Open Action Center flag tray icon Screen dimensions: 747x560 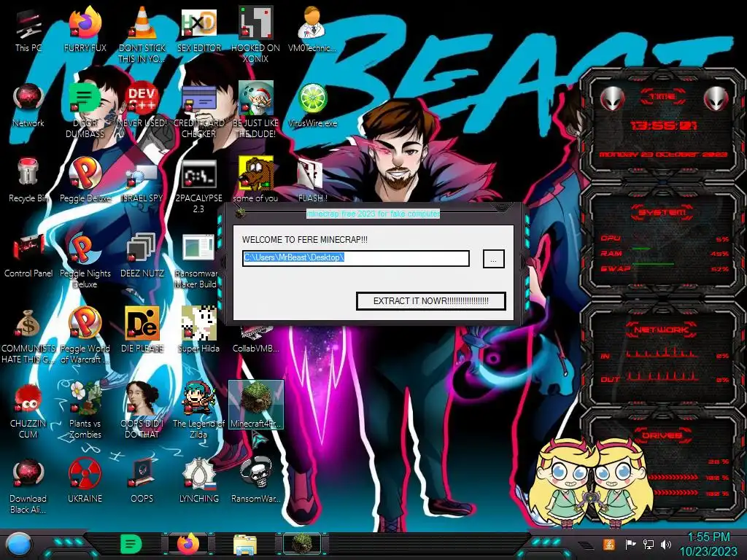click(x=630, y=544)
